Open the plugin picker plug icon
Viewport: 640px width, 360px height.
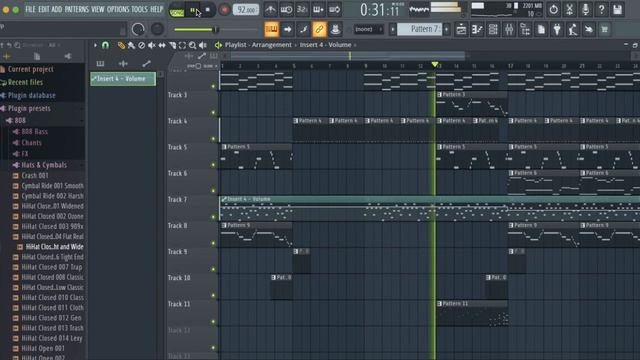pyautogui.click(x=557, y=29)
